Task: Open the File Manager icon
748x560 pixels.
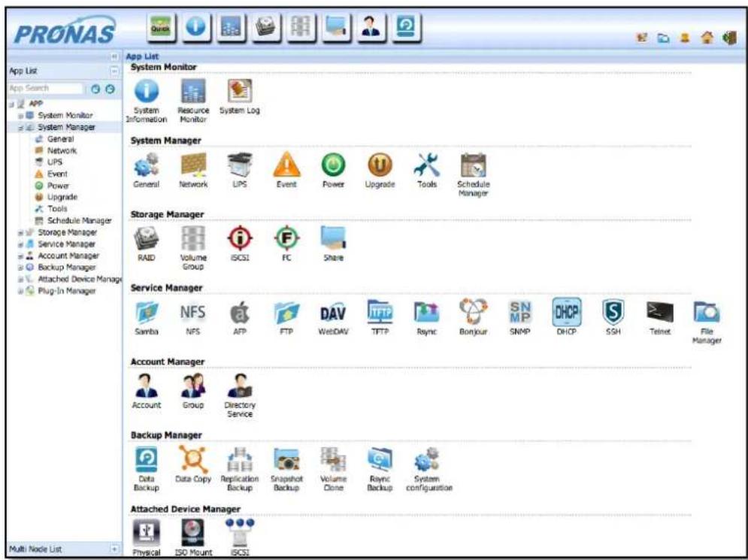Action: [x=707, y=313]
